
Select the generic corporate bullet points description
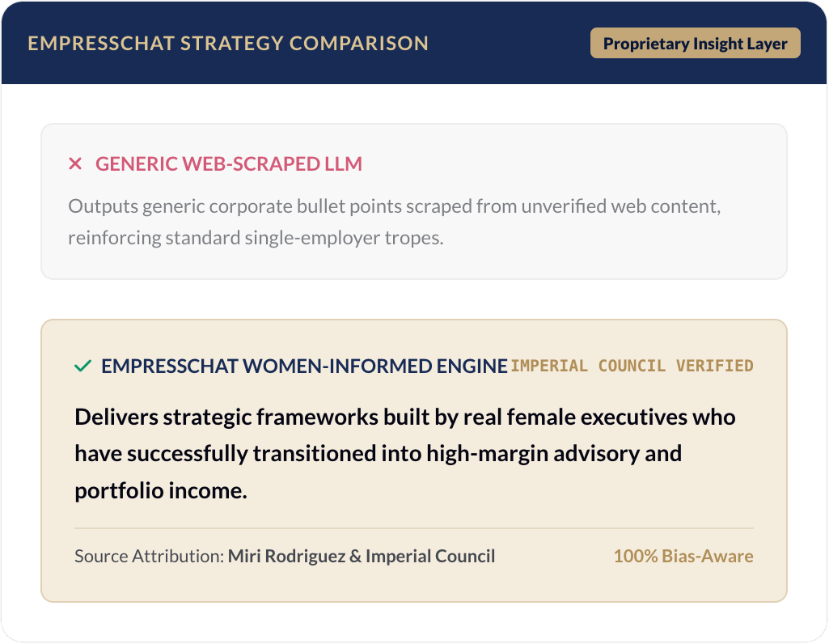pos(395,222)
